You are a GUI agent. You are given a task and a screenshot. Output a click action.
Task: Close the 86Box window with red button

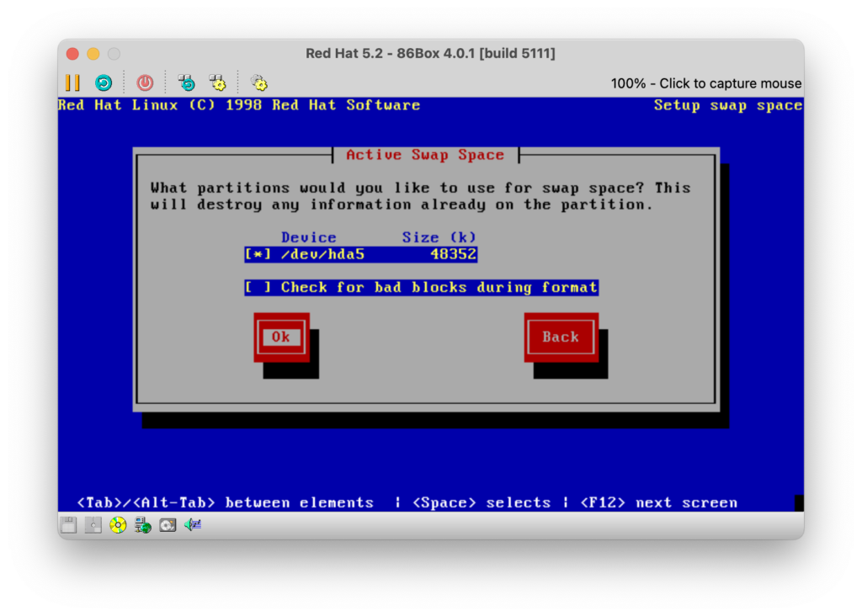tap(72, 54)
